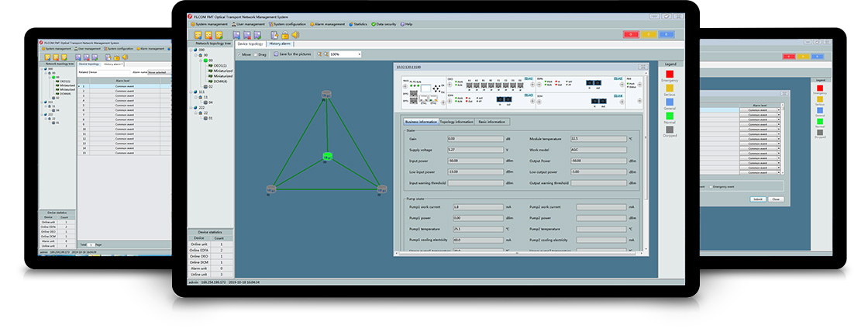Select alarm row 1 in left window

coord(125,86)
